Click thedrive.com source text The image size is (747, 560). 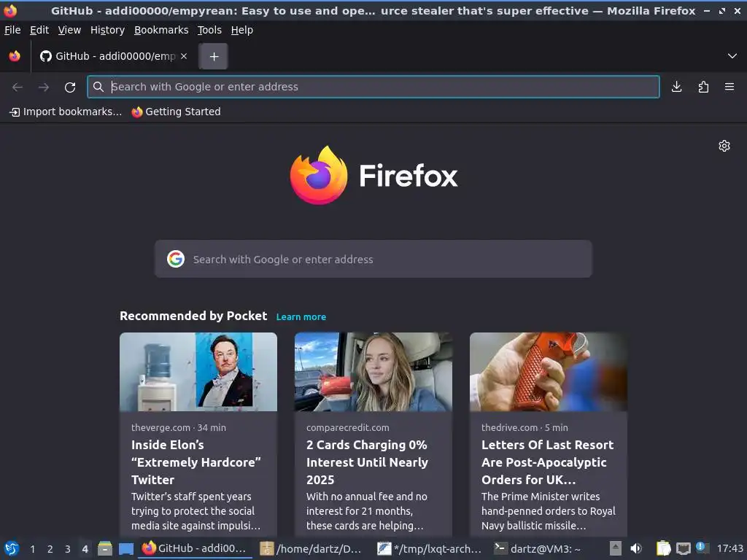click(x=509, y=427)
